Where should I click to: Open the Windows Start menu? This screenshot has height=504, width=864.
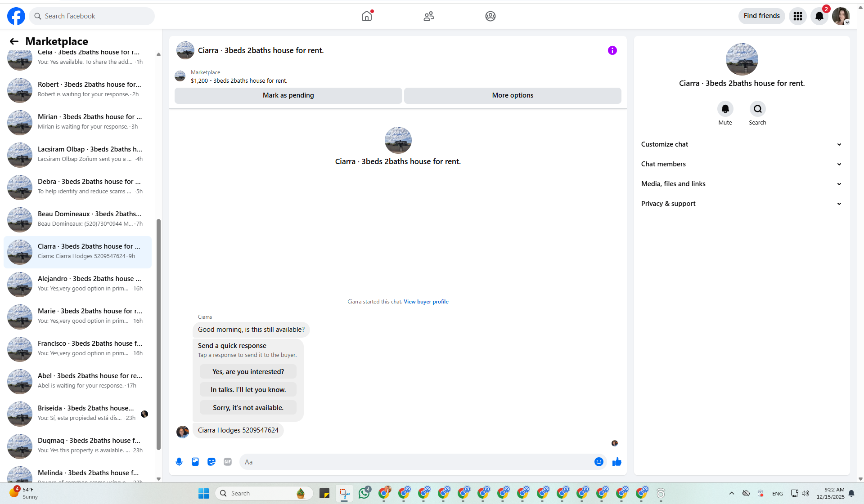pyautogui.click(x=204, y=493)
